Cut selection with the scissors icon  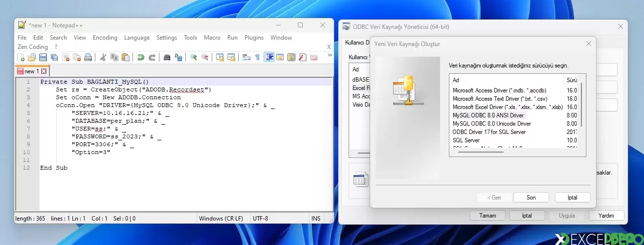point(103,57)
